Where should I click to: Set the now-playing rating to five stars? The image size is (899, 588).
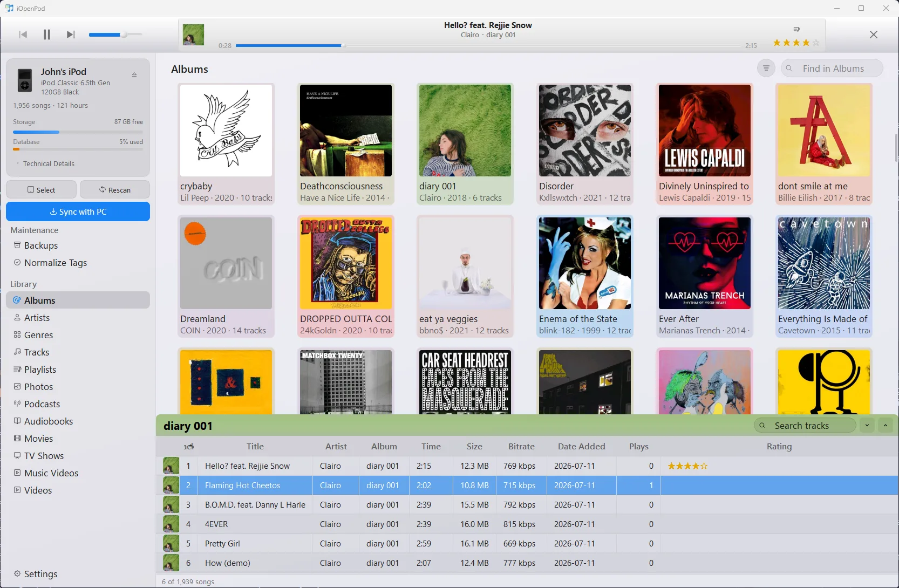pos(815,43)
